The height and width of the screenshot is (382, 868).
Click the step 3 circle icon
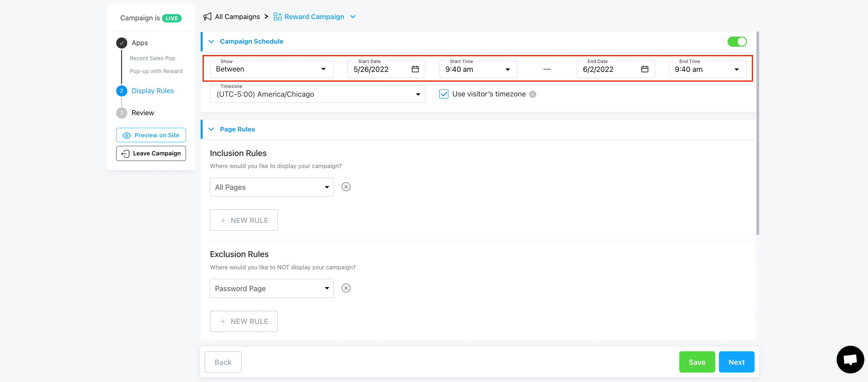point(122,113)
